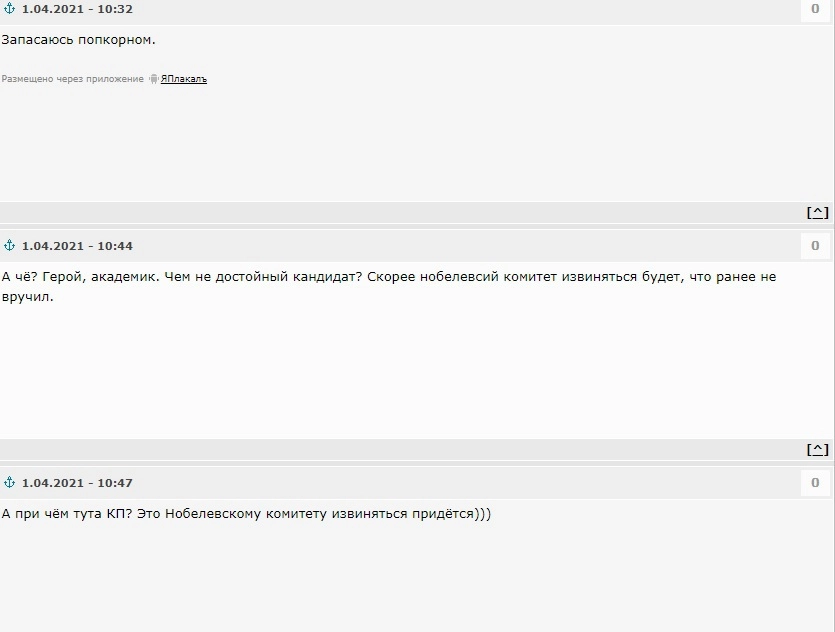Click anchor icon of the 10:32 post

[10, 9]
